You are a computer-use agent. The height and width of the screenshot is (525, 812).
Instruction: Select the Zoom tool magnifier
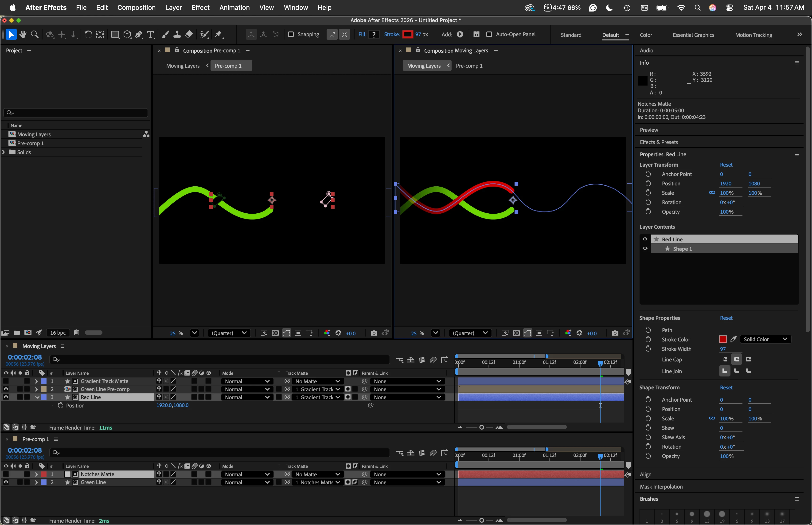(x=34, y=35)
